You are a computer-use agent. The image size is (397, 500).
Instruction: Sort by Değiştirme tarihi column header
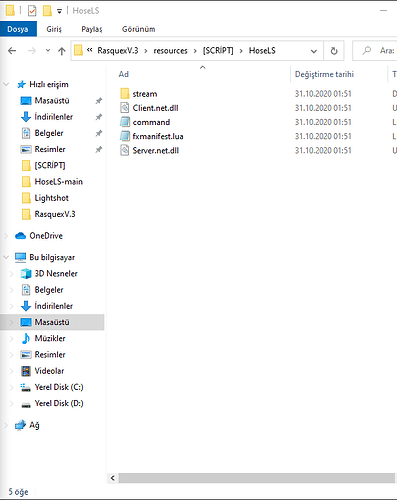[324, 74]
